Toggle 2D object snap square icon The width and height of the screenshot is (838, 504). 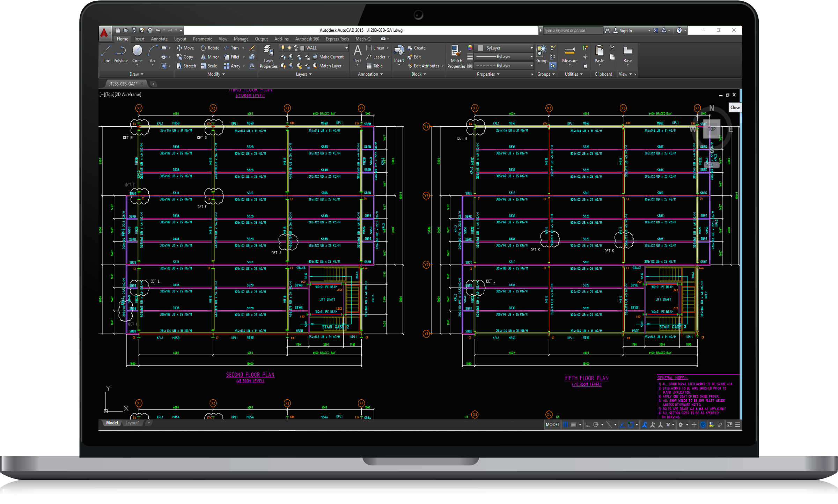(x=630, y=425)
